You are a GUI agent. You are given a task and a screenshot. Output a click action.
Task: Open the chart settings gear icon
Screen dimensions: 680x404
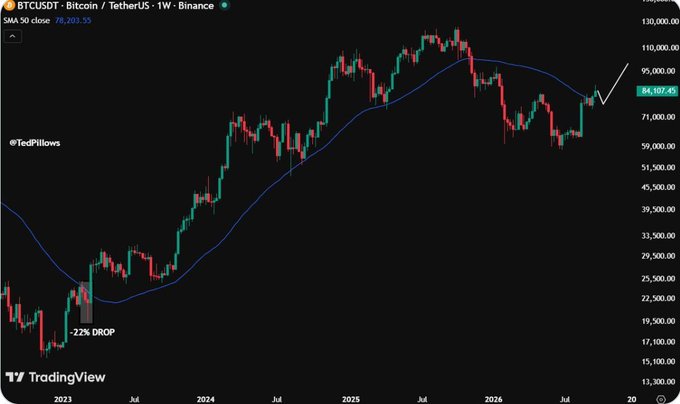[660, 399]
